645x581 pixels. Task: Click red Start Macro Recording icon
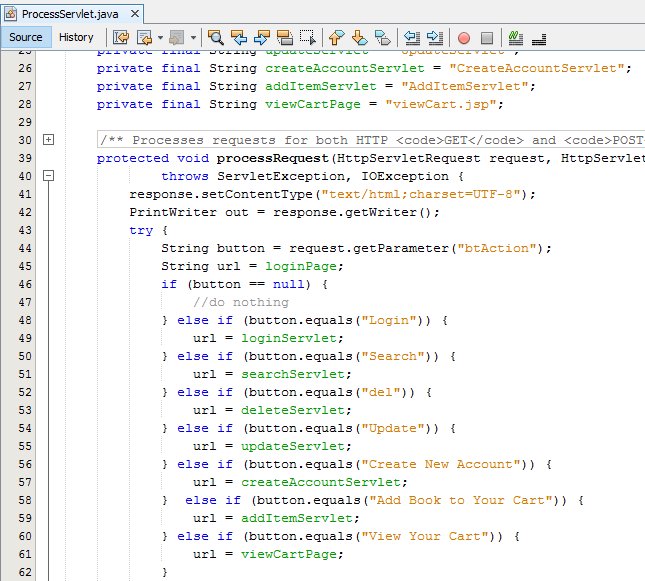[464, 38]
